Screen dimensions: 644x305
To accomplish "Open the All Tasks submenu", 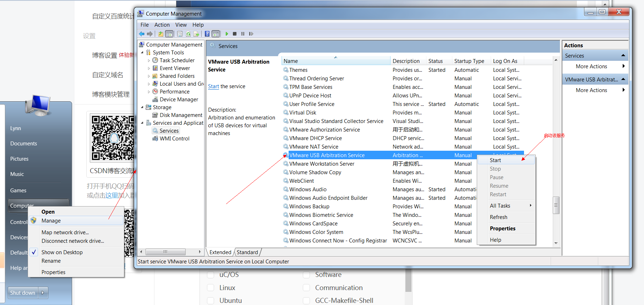I will (x=506, y=205).
